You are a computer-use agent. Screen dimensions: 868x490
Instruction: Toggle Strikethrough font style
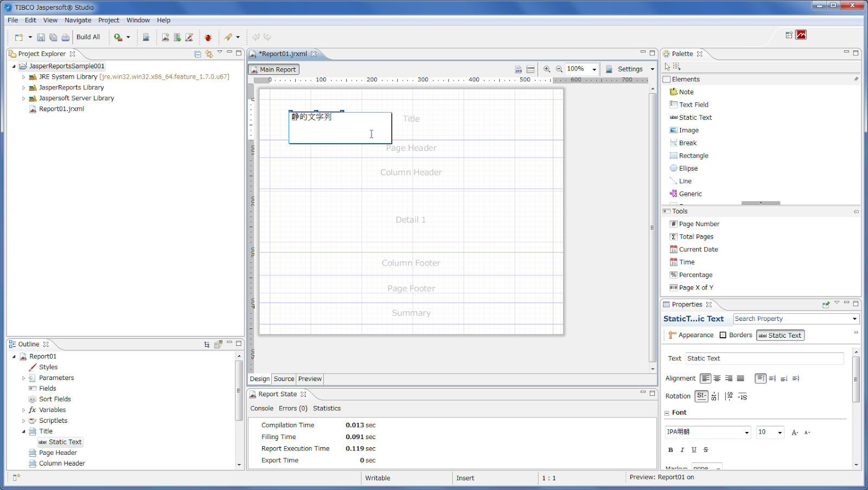click(x=705, y=450)
